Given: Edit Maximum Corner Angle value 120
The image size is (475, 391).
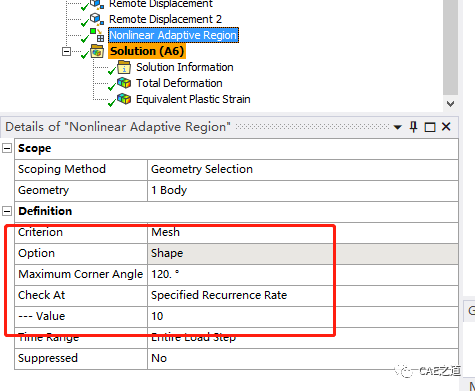Looking at the screenshot, I should [303, 275].
